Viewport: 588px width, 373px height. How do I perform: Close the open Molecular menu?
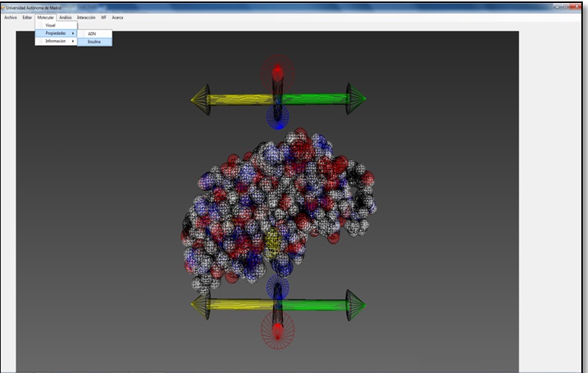45,18
